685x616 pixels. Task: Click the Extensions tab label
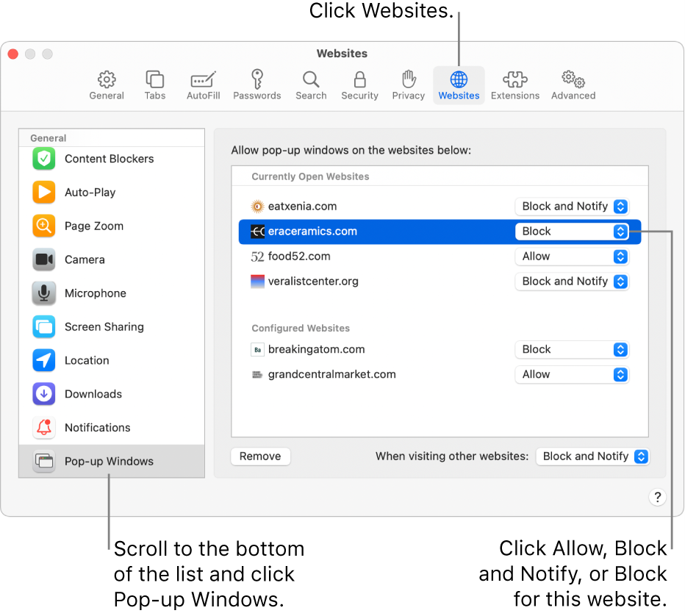(x=515, y=96)
